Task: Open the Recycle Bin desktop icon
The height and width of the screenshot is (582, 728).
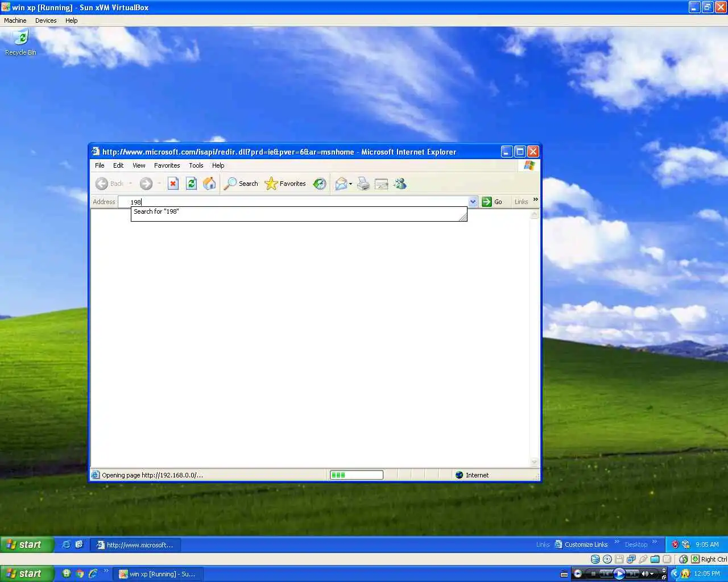Action: [20, 43]
